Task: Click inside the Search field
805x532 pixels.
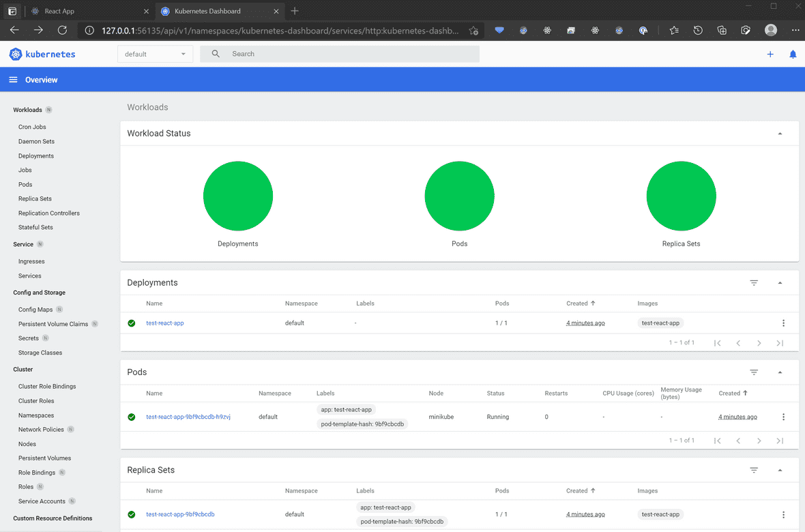Action: (341, 53)
